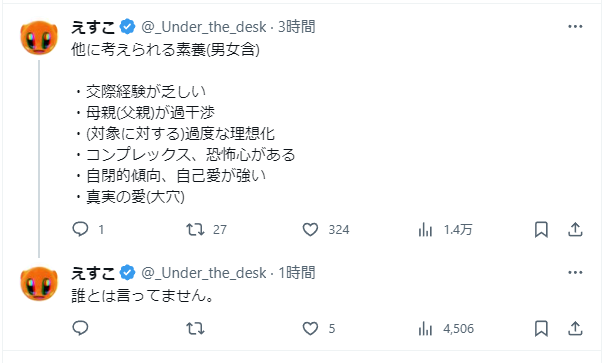Open more options menu on second tweet
The height and width of the screenshot is (363, 602).
[575, 272]
